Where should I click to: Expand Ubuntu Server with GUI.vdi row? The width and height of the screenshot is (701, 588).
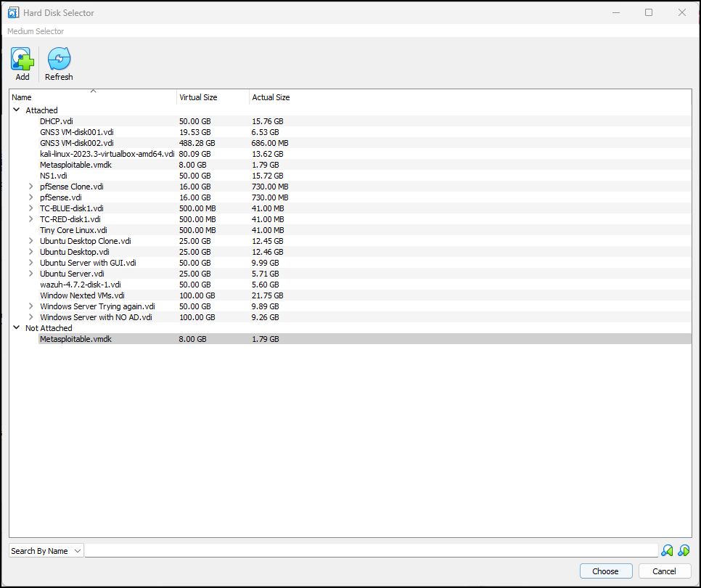click(31, 263)
